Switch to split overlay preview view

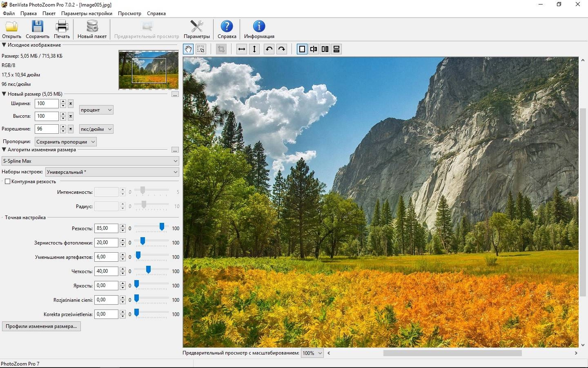[x=314, y=49]
